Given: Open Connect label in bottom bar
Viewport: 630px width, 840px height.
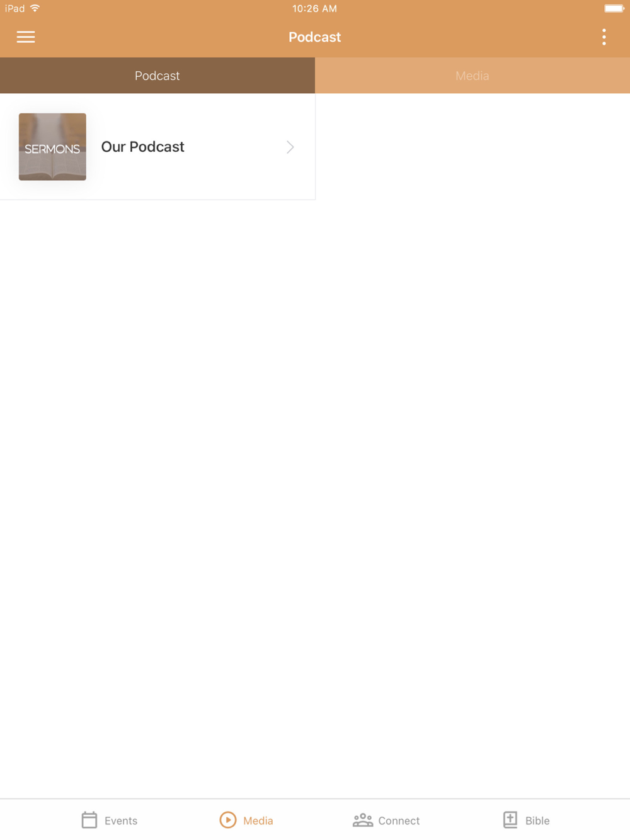Looking at the screenshot, I should (x=399, y=820).
